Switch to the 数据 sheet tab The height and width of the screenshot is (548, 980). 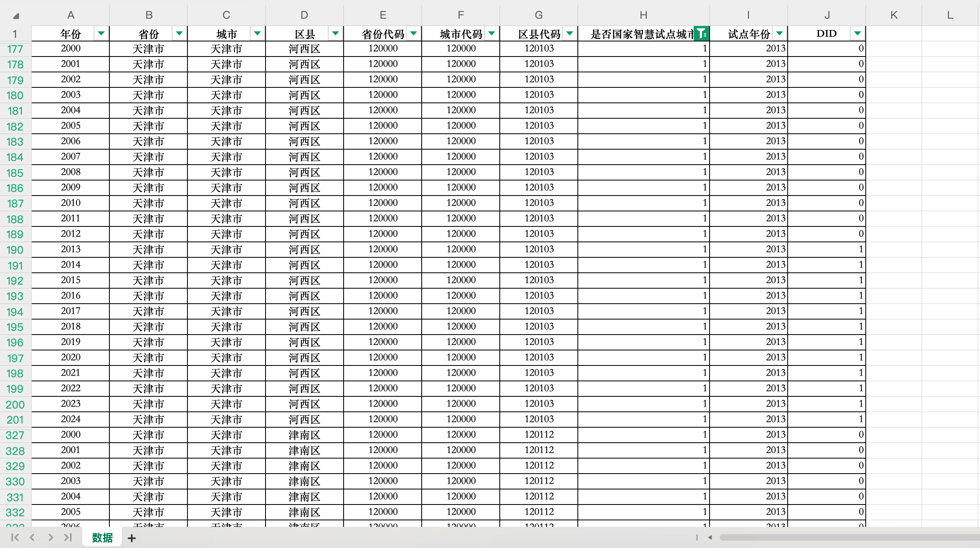pos(102,538)
